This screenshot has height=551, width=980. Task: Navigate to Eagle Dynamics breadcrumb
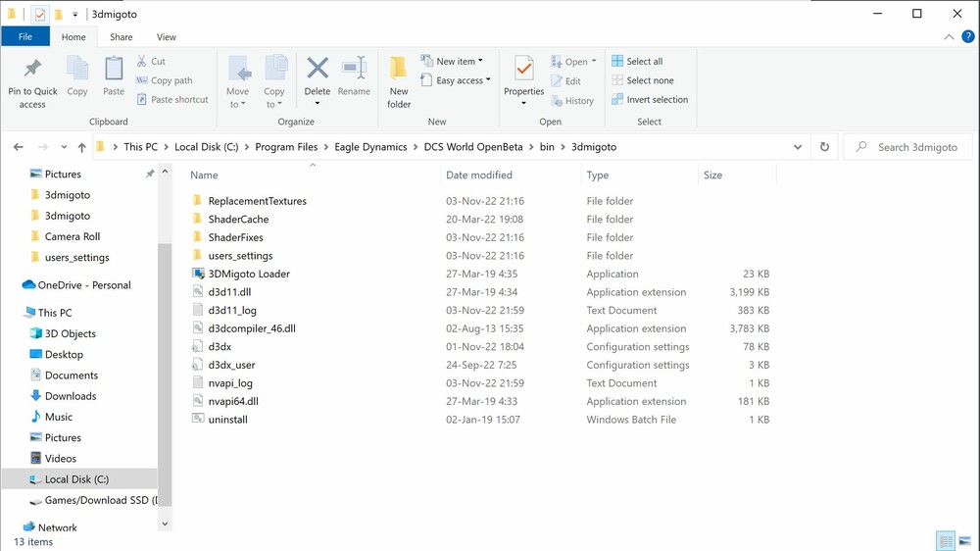pyautogui.click(x=370, y=147)
